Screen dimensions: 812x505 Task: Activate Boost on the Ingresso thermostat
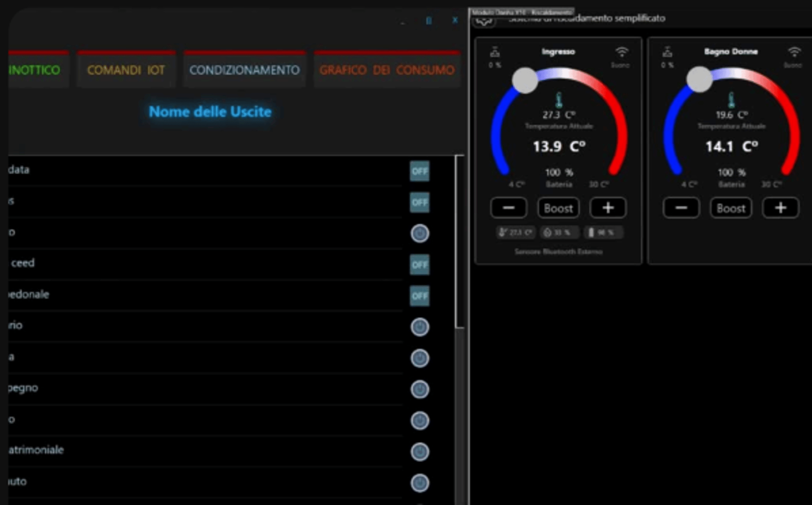click(558, 208)
